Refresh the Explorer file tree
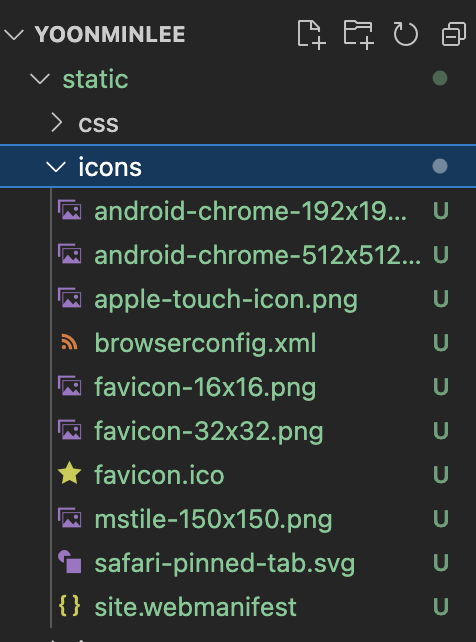 coord(405,34)
